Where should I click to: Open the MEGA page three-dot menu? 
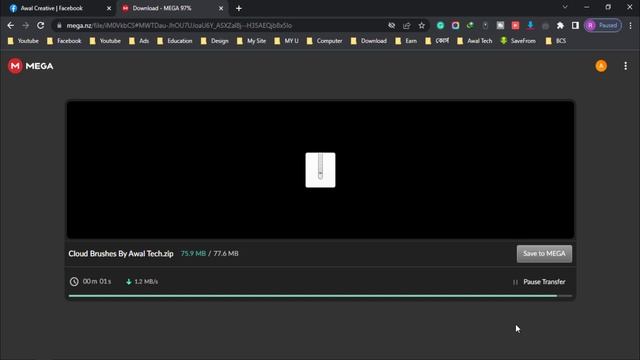click(x=625, y=66)
